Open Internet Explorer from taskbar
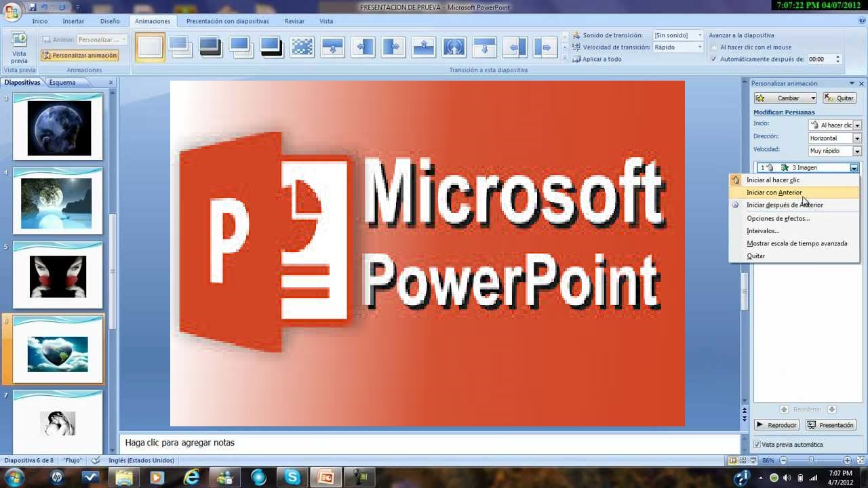 pyautogui.click(x=191, y=478)
